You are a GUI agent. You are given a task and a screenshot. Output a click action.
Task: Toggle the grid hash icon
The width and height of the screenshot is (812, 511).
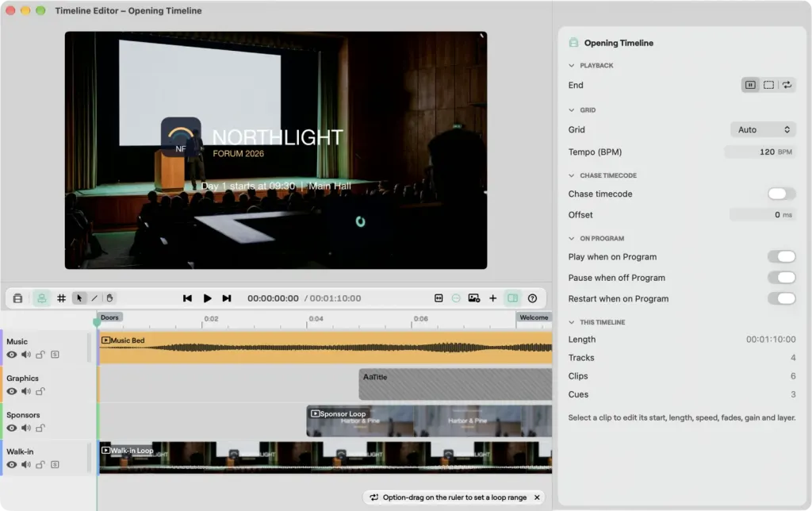(x=61, y=298)
